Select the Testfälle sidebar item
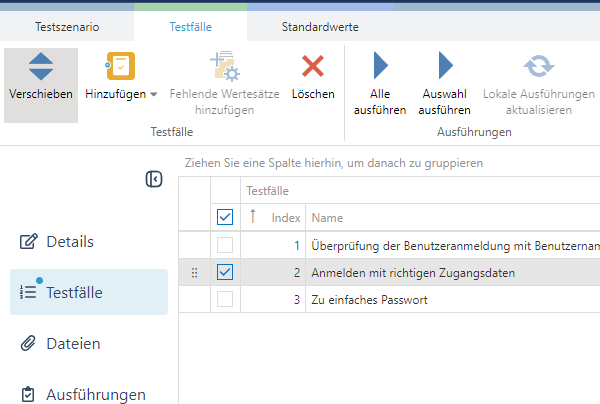 pyautogui.click(x=75, y=292)
